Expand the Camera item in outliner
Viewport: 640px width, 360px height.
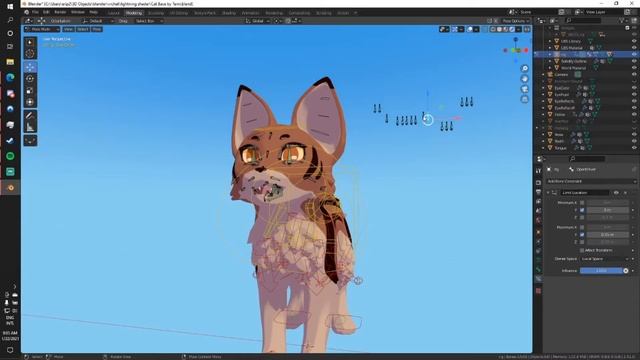(x=543, y=75)
